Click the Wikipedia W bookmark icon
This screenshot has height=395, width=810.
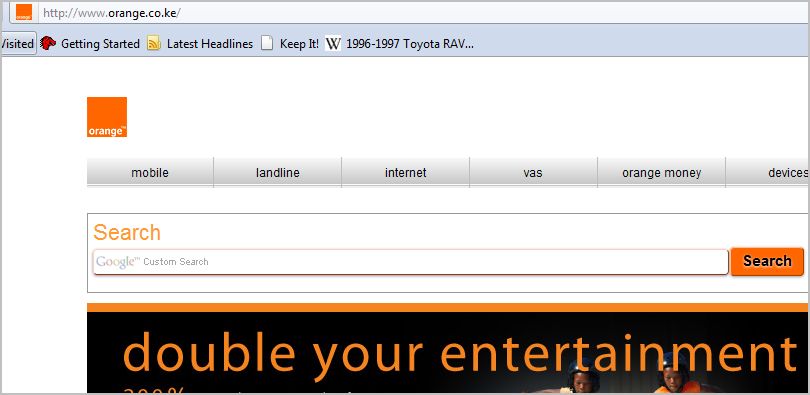(x=333, y=44)
